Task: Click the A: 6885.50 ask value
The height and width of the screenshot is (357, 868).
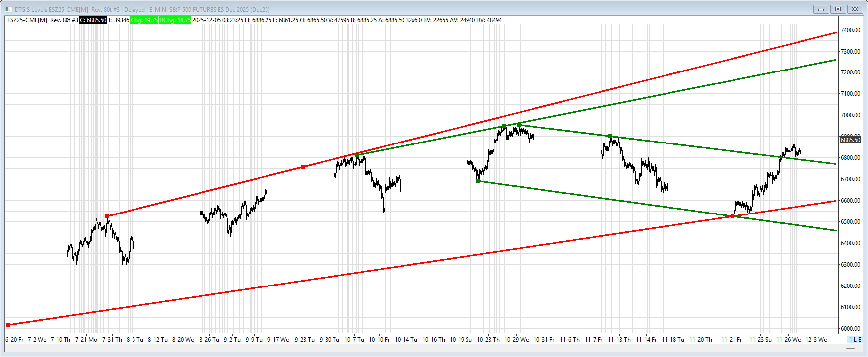Action: tap(391, 20)
